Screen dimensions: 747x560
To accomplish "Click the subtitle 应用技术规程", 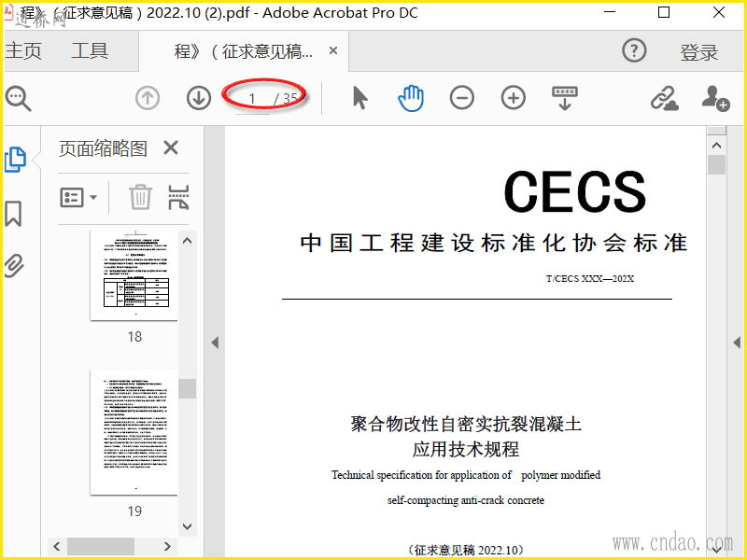I will pyautogui.click(x=466, y=449).
